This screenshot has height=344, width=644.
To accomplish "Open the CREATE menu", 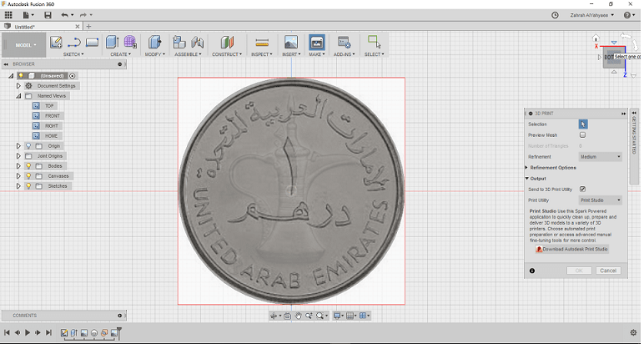I will [121, 54].
